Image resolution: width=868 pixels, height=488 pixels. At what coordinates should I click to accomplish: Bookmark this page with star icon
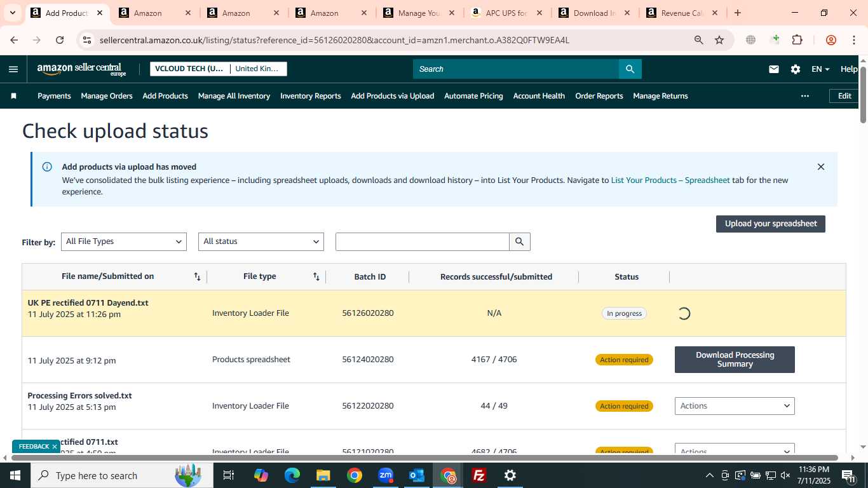pos(719,40)
